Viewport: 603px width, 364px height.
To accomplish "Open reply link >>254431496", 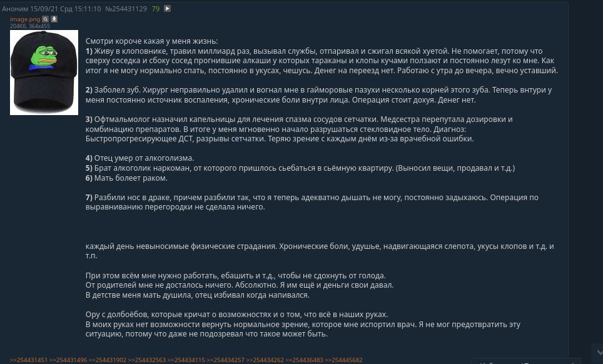I will (68, 360).
